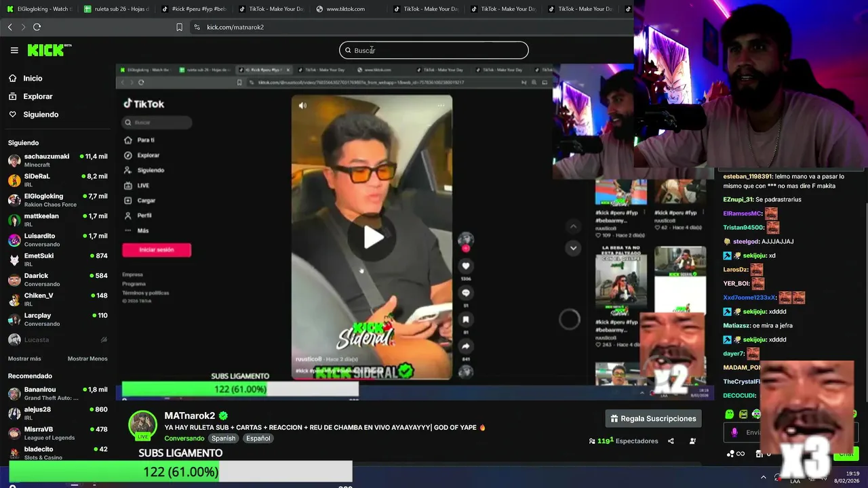The width and height of the screenshot is (868, 488).
Task: Click SUBS LIGAMENTO progress bar below title
Action: point(180,472)
